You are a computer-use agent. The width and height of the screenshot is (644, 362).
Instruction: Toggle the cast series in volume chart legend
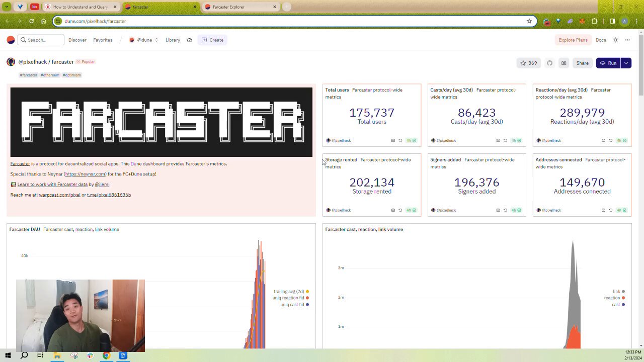pyautogui.click(x=618, y=305)
